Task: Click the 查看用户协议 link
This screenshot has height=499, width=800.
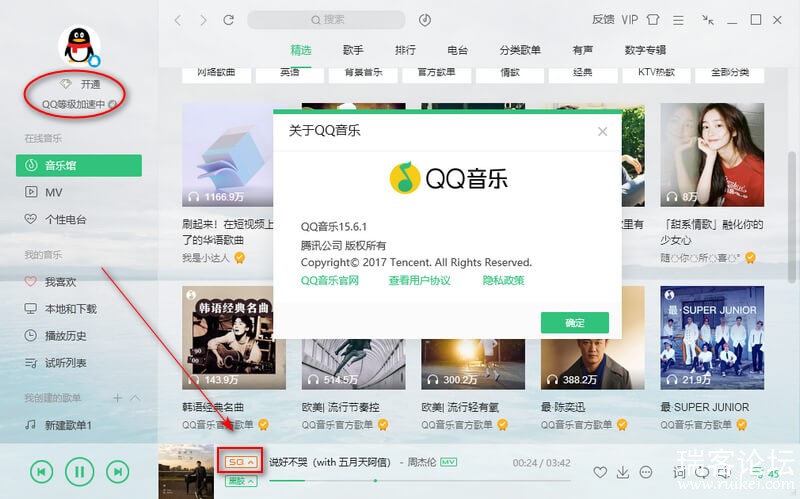Action: pyautogui.click(x=419, y=281)
